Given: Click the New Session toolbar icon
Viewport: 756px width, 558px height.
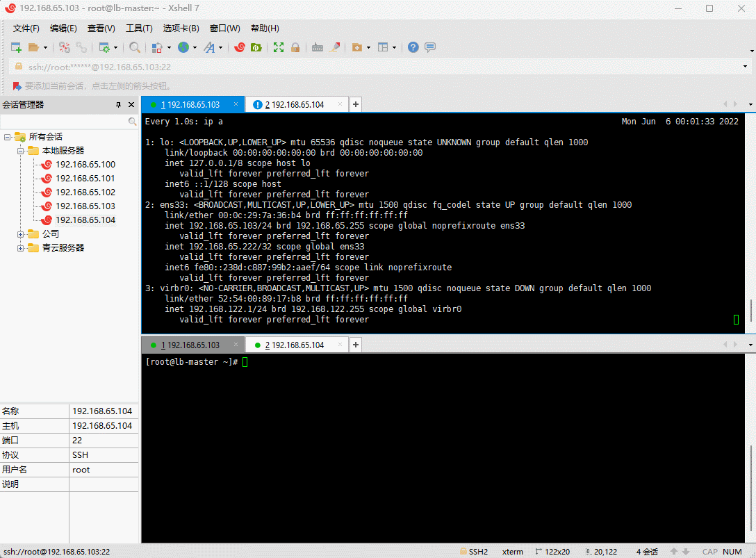Looking at the screenshot, I should 16,47.
